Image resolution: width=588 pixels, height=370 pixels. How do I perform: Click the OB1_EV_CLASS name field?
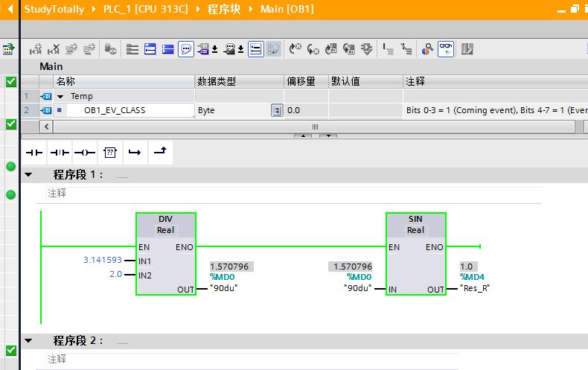pyautogui.click(x=115, y=110)
